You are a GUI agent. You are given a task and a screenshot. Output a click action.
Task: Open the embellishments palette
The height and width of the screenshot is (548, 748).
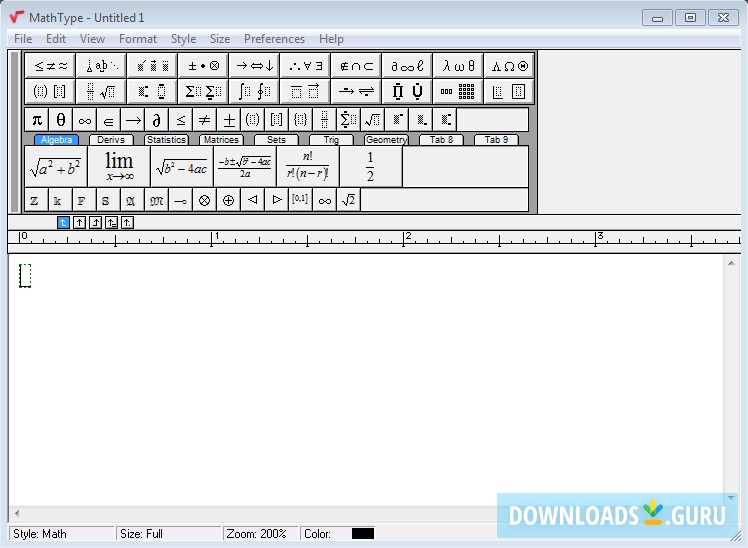(x=152, y=66)
